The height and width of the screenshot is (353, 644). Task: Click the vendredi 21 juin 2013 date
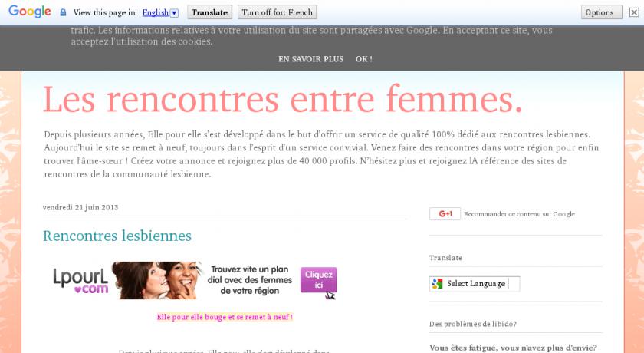pos(80,207)
